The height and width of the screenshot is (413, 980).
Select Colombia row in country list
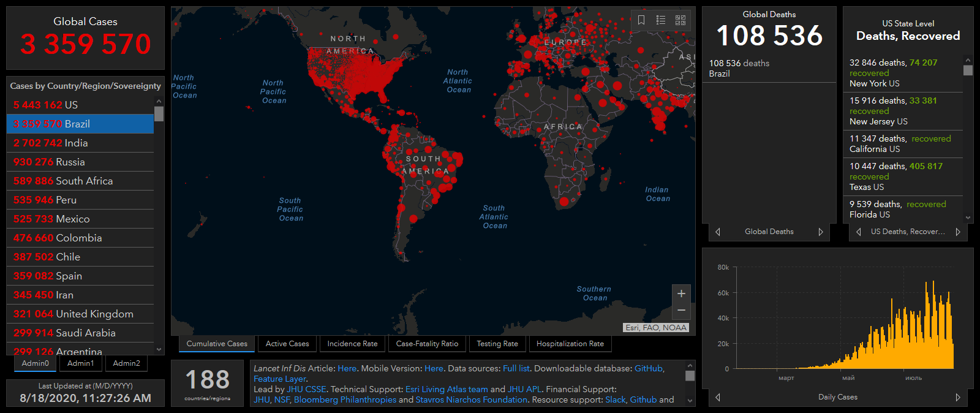coord(80,238)
